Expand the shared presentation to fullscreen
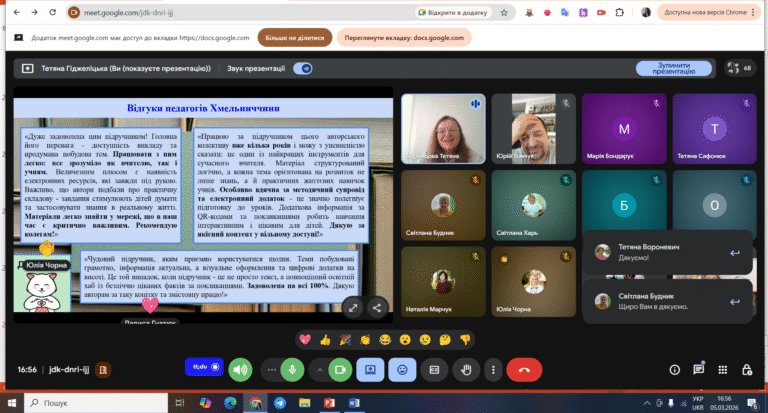The height and width of the screenshot is (413, 768). (x=353, y=308)
